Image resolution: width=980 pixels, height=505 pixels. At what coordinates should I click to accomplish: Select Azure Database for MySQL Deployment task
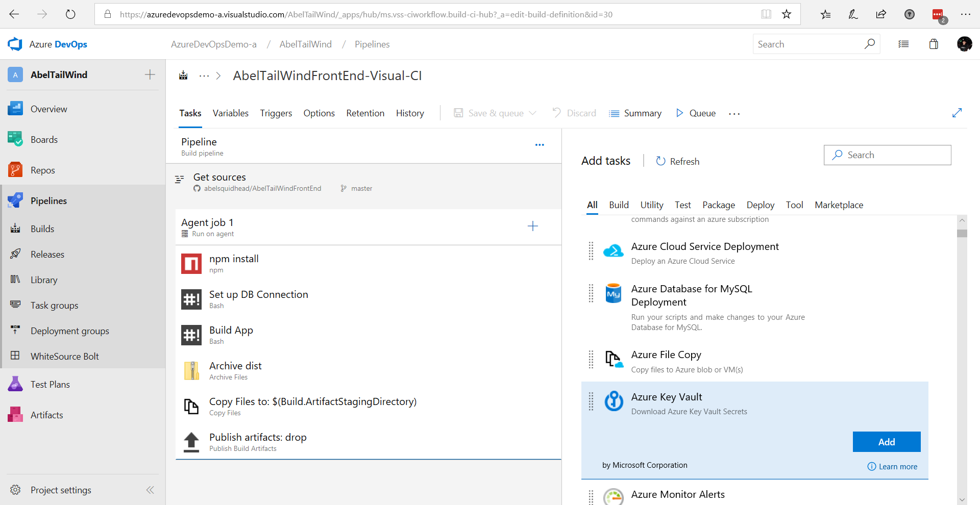pyautogui.click(x=755, y=308)
